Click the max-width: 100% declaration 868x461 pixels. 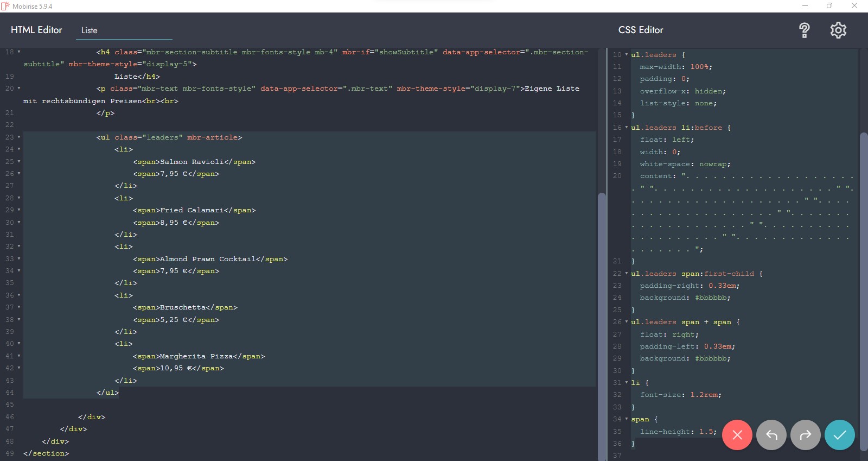[676, 67]
